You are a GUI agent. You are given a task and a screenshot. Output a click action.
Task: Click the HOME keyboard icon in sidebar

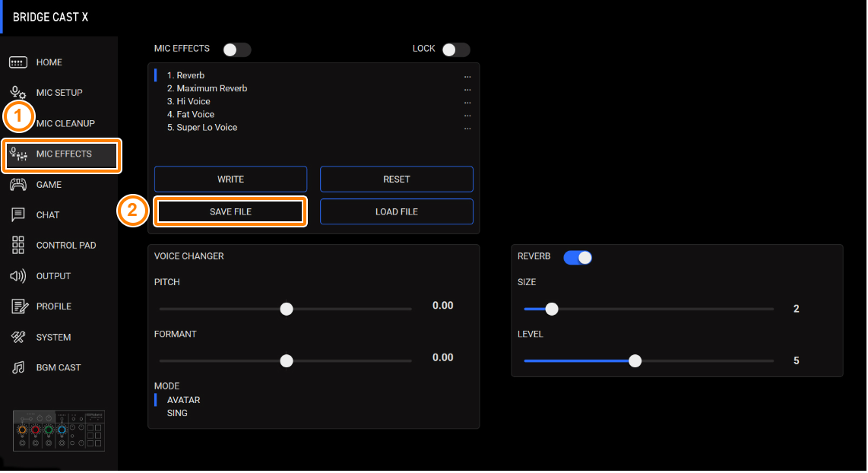(x=17, y=62)
